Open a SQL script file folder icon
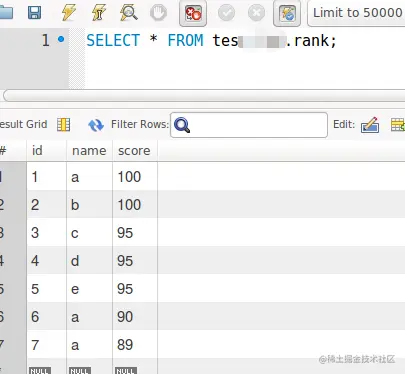 [6, 13]
